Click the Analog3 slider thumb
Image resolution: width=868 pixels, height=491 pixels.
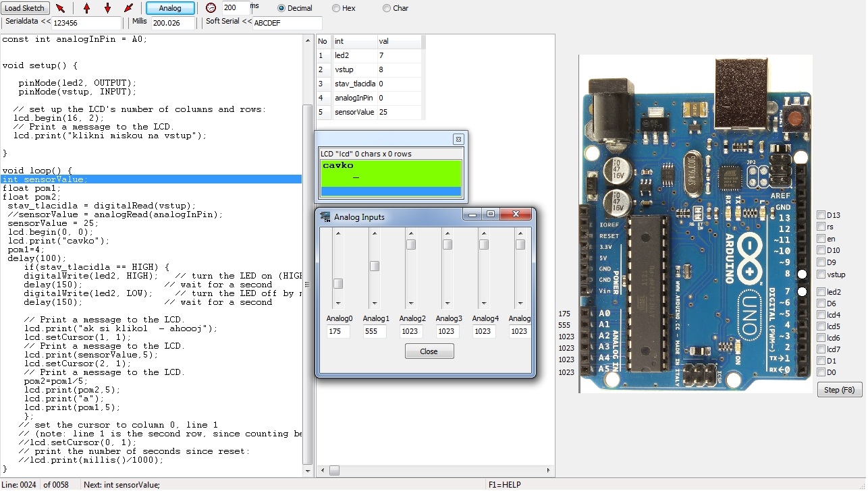pyautogui.click(x=447, y=245)
